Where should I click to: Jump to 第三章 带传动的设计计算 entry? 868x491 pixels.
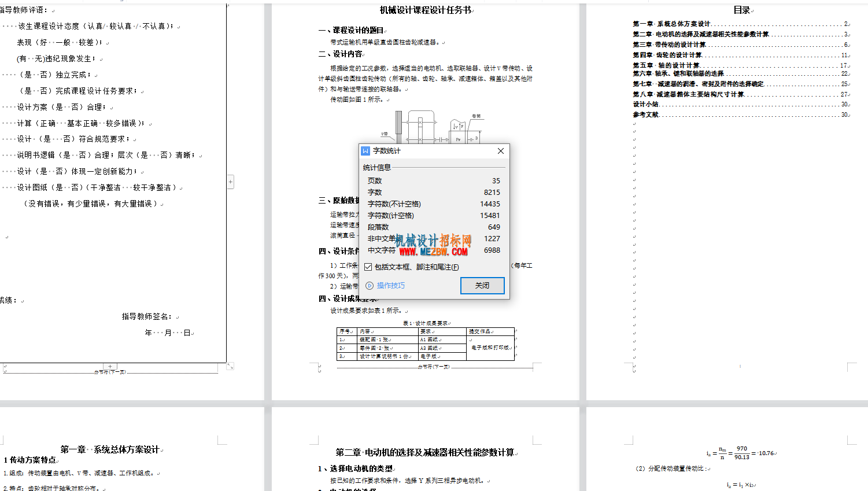point(741,45)
